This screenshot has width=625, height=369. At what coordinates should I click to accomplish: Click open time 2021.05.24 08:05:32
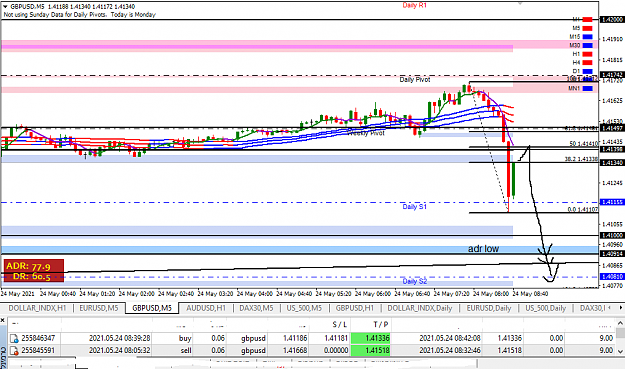tap(119, 350)
